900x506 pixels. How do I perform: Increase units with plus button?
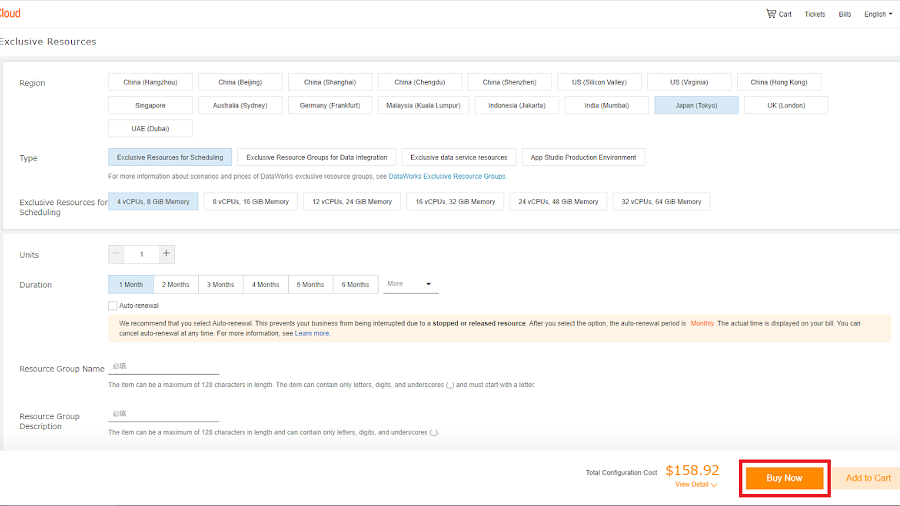coord(167,254)
